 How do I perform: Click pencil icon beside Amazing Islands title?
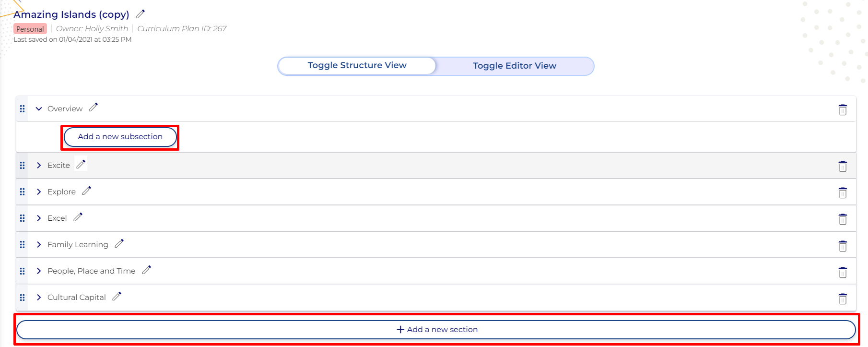pyautogui.click(x=140, y=14)
